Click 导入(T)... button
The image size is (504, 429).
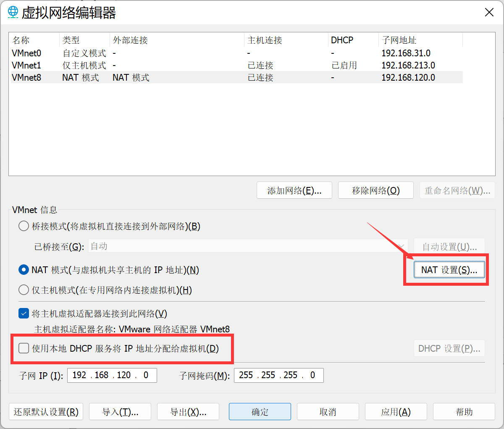120,412
